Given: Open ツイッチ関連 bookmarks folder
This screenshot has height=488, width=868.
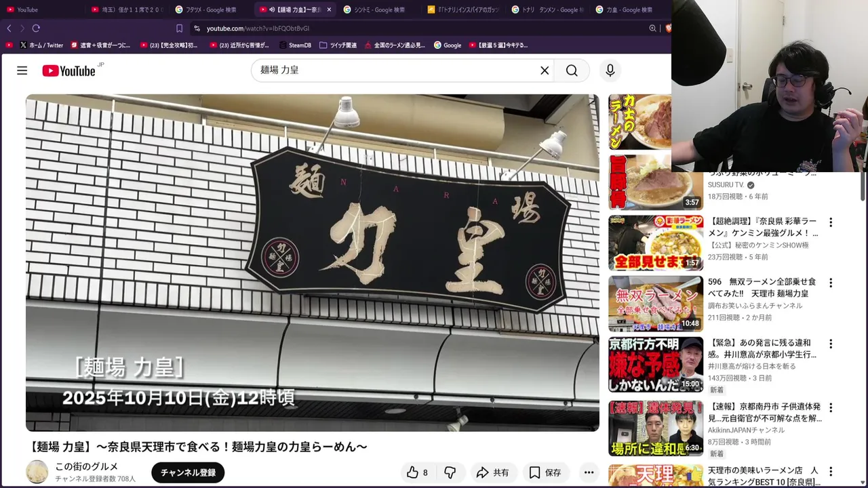Looking at the screenshot, I should click(338, 45).
